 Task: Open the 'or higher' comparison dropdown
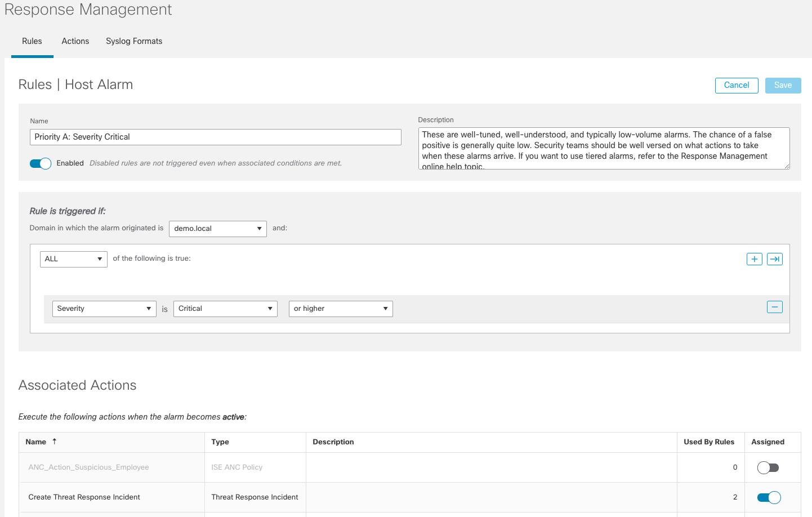pos(340,309)
